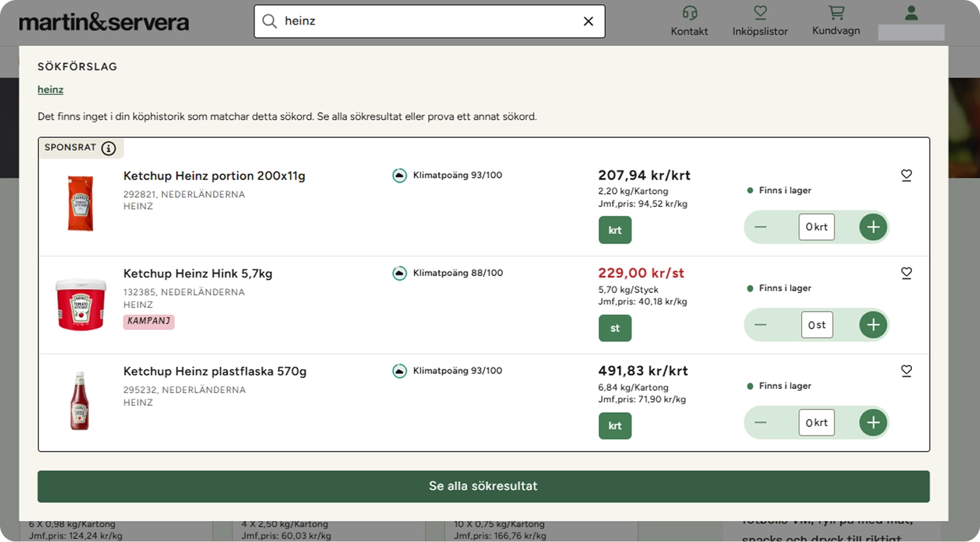980x542 pixels.
Task: Click climate icon for Heinz Hink 5,7kg
Action: [x=399, y=273]
